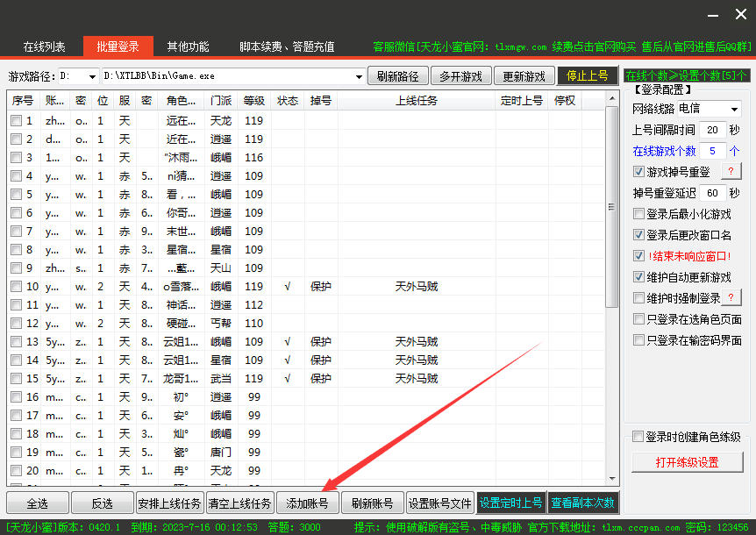Toggle 游戏掉号重登 checkbox
Image resolution: width=756 pixels, height=535 pixels.
click(638, 172)
